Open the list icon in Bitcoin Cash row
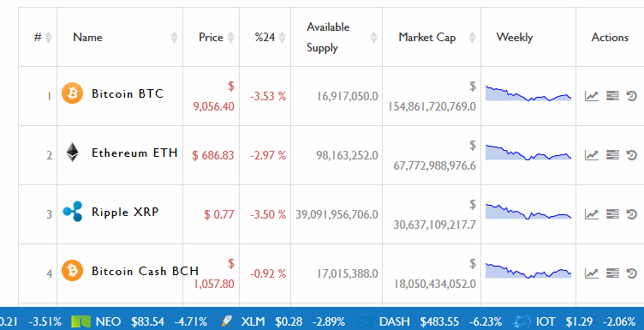Image resolution: width=644 pixels, height=330 pixels. 612,273
